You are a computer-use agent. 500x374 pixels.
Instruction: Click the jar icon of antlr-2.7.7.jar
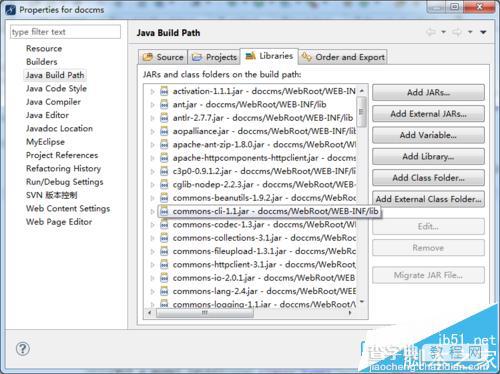(x=164, y=118)
